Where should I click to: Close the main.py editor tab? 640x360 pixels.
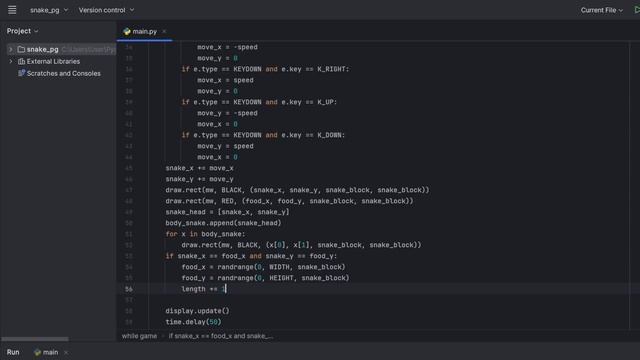[x=164, y=31]
